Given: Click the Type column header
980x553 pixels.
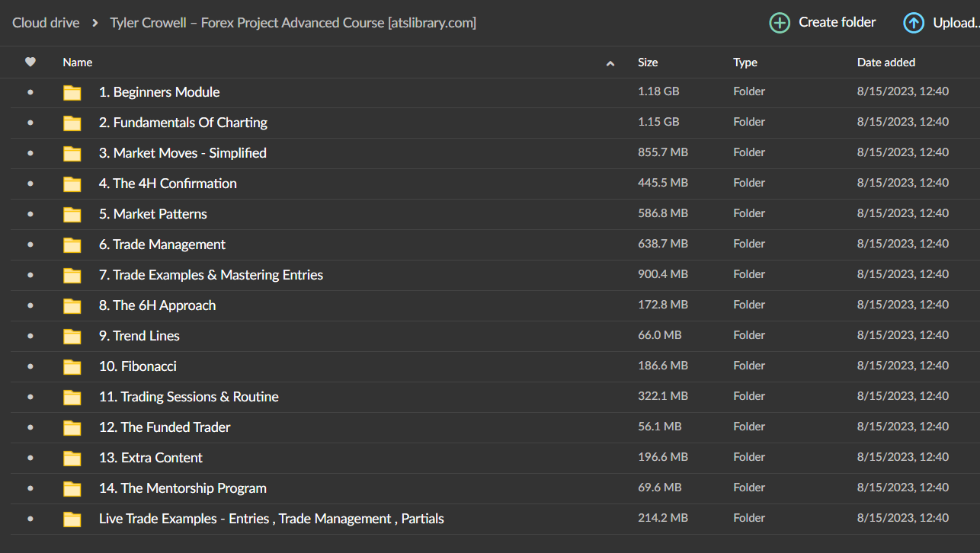Looking at the screenshot, I should coord(745,62).
